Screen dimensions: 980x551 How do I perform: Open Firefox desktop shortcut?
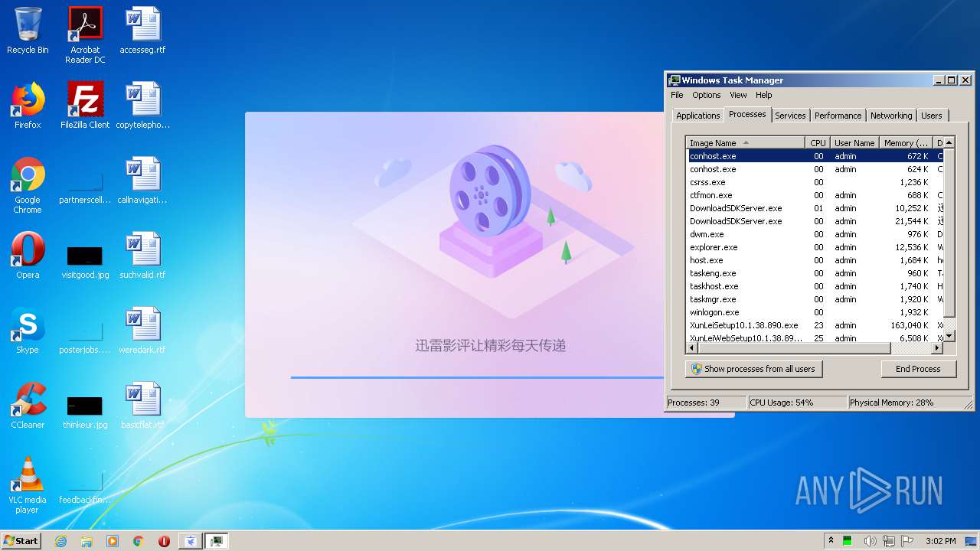click(x=28, y=106)
